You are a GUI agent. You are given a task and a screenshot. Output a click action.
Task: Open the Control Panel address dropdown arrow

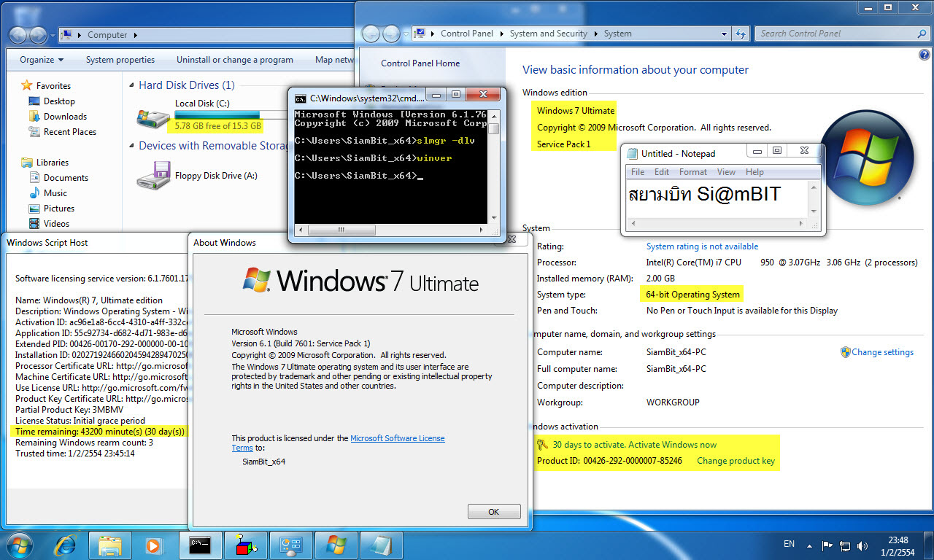pos(724,34)
